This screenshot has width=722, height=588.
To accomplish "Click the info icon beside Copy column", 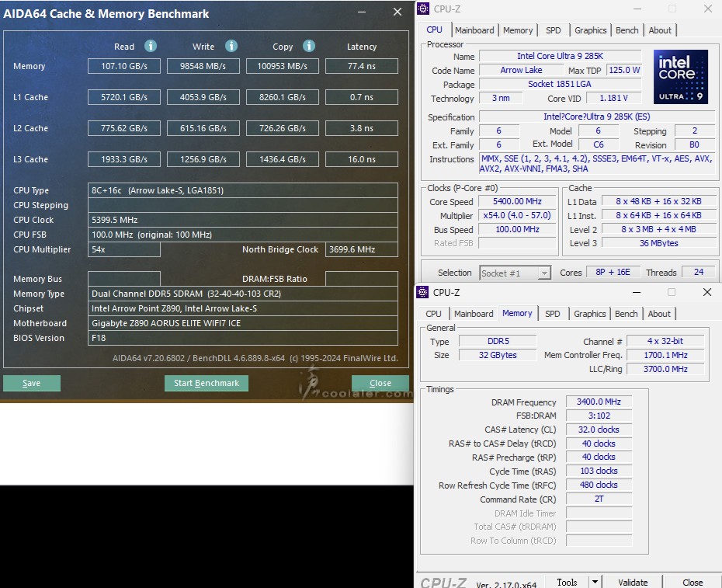I will (x=309, y=46).
